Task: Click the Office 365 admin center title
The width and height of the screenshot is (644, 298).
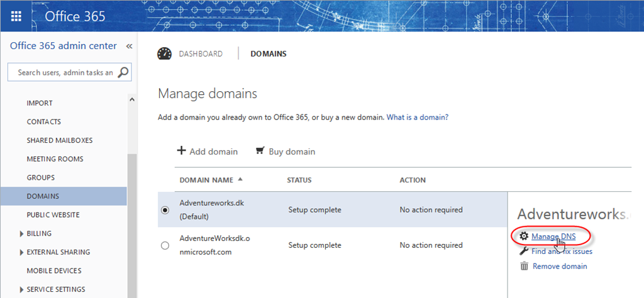Action: [x=64, y=45]
